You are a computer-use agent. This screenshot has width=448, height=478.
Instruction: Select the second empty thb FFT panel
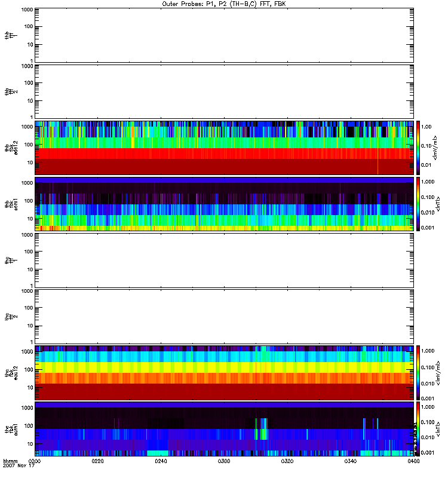(x=224, y=91)
